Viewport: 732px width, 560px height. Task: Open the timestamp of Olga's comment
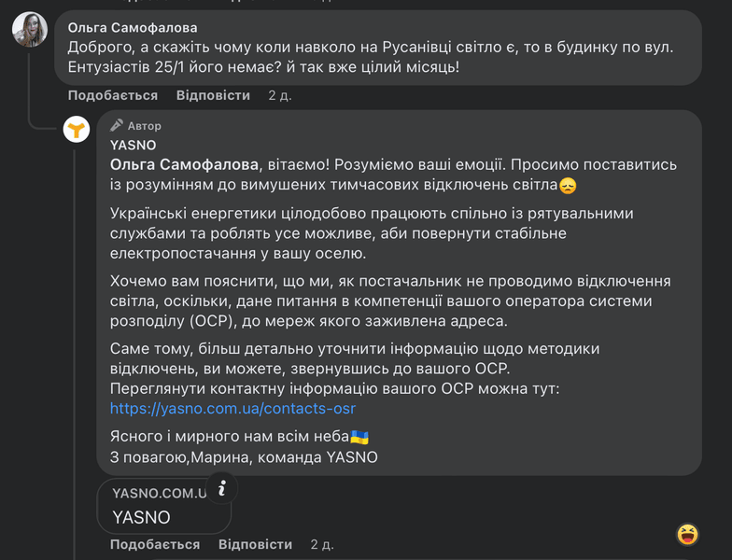[279, 95]
